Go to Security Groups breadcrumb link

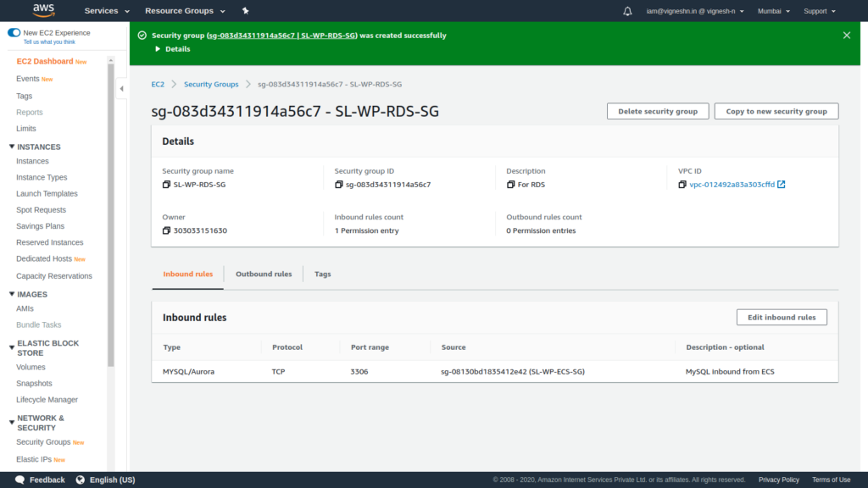point(211,84)
